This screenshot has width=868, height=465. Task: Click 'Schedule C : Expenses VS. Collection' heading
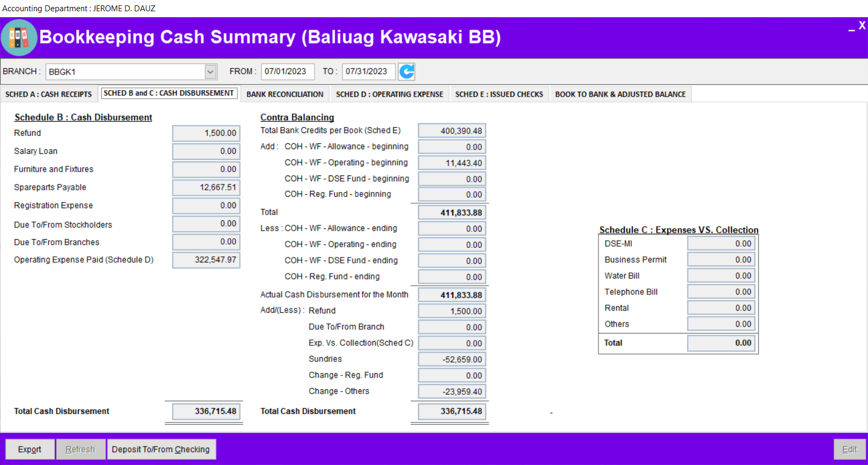coord(679,230)
